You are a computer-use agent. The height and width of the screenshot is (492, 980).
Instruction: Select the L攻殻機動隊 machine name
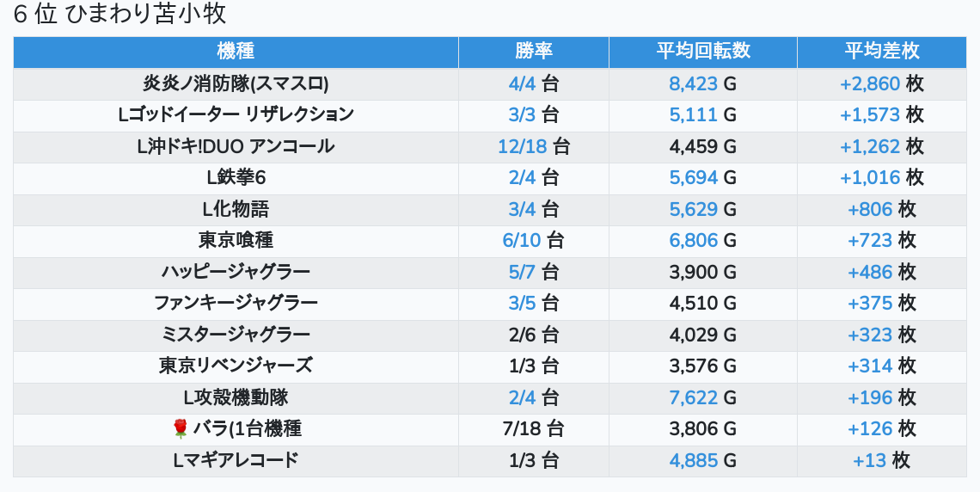pyautogui.click(x=236, y=397)
